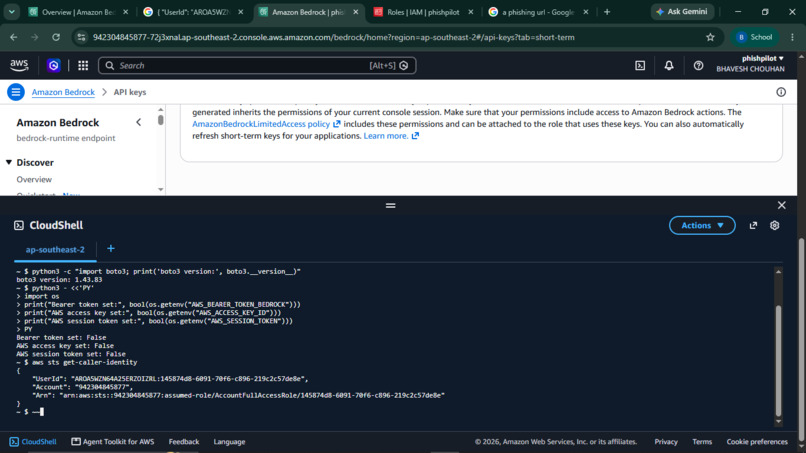This screenshot has width=806, height=453.
Task: Open the tab search dropdown arrow
Action: 11,12
